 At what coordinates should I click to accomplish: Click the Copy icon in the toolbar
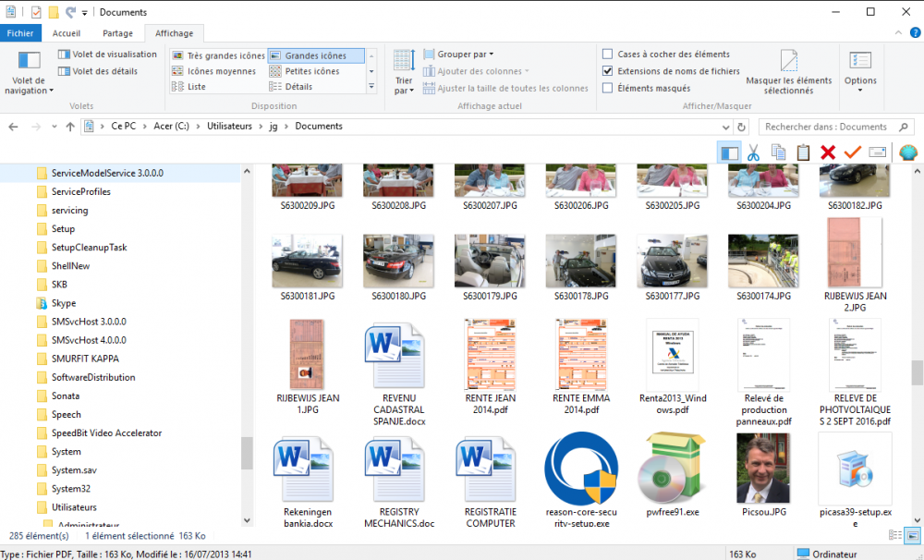tap(778, 152)
